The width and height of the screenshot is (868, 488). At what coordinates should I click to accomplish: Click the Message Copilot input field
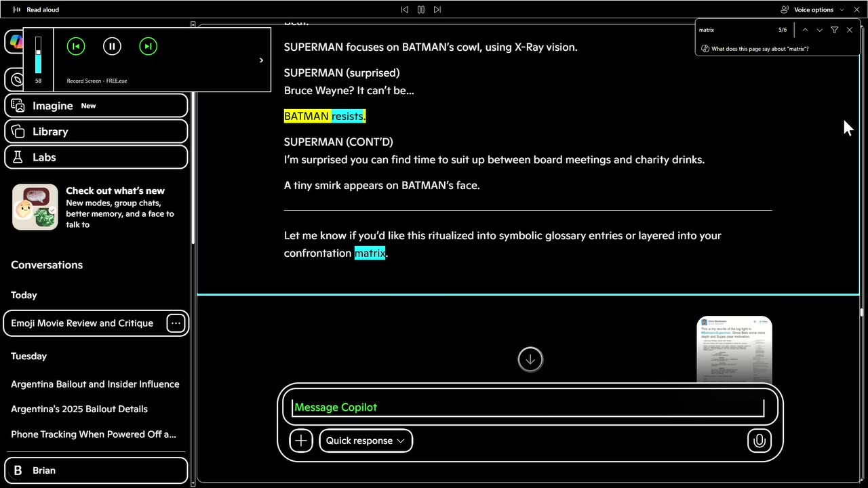528,407
